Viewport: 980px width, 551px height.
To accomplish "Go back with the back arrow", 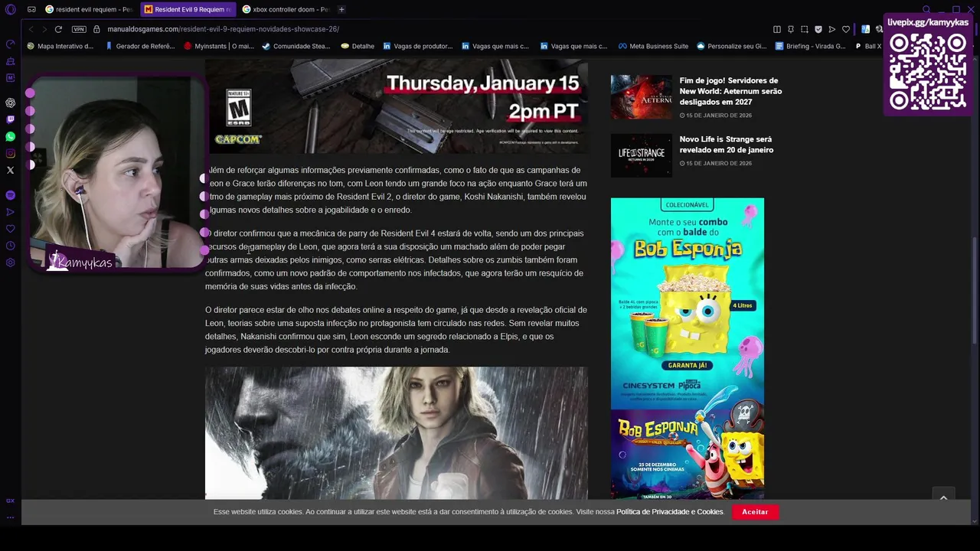I will [x=31, y=29].
